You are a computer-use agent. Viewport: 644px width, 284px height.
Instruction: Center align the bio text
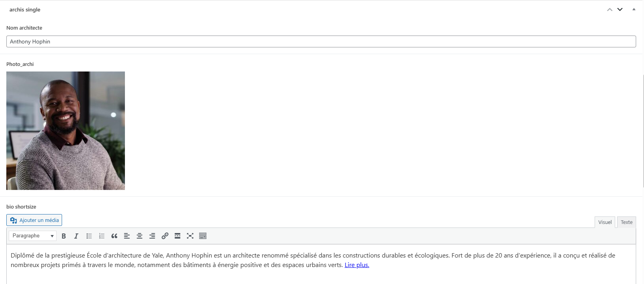click(x=140, y=236)
